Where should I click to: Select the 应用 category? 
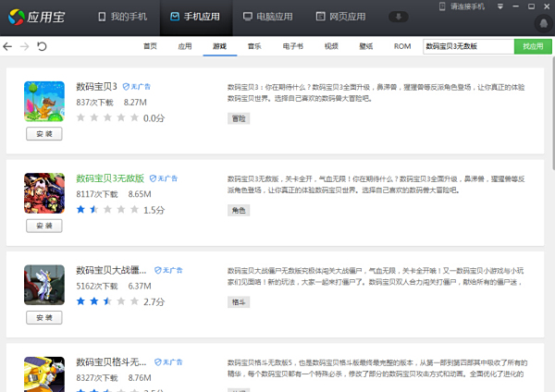[x=185, y=46]
